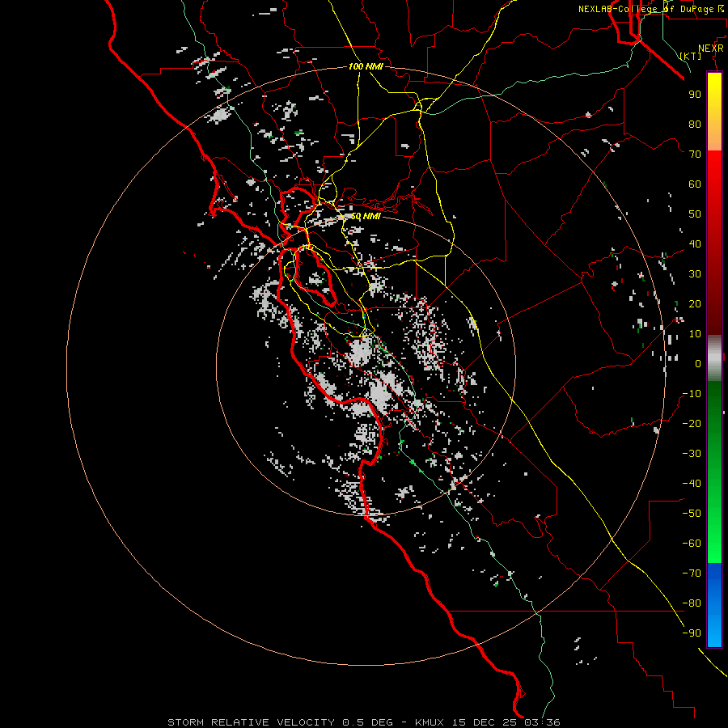Screen dimensions: 728x728
Task: Click the -80 value on velocity scale
Action: click(x=692, y=603)
